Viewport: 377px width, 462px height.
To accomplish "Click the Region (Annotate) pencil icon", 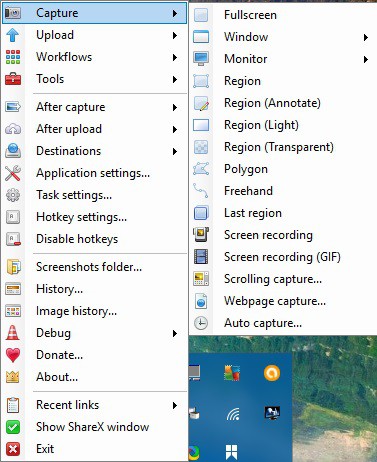I will click(x=201, y=103).
